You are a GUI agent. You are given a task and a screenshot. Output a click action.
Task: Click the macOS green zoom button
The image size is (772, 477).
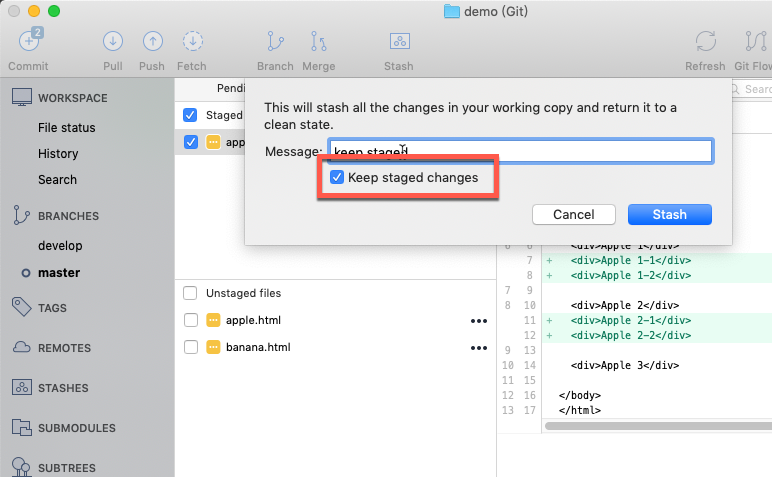pos(54,11)
